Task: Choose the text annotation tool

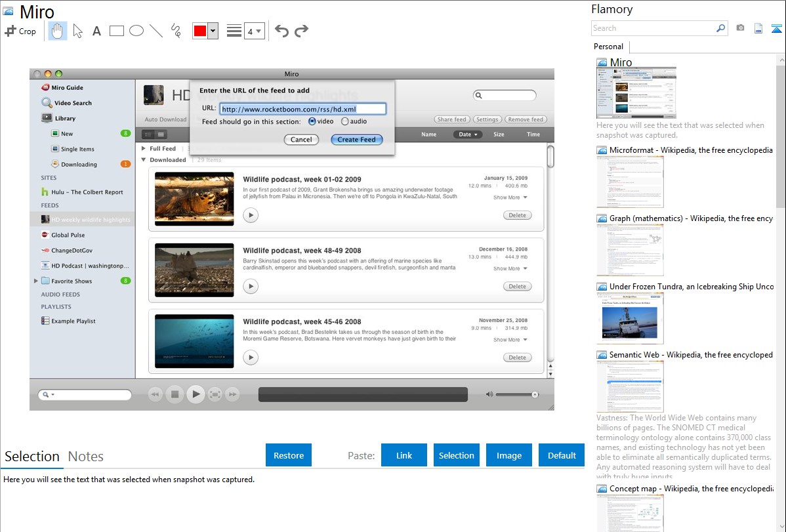Action: [x=96, y=31]
